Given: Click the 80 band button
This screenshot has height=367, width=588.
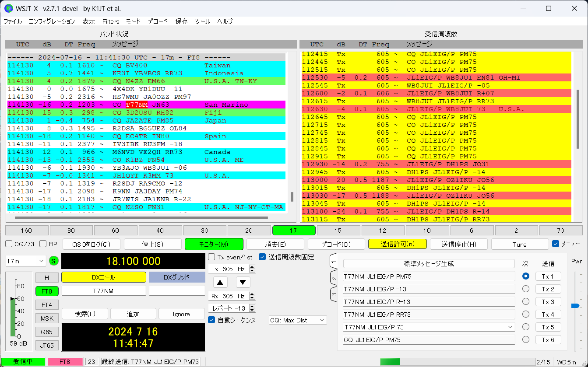Looking at the screenshot, I should (71, 231).
